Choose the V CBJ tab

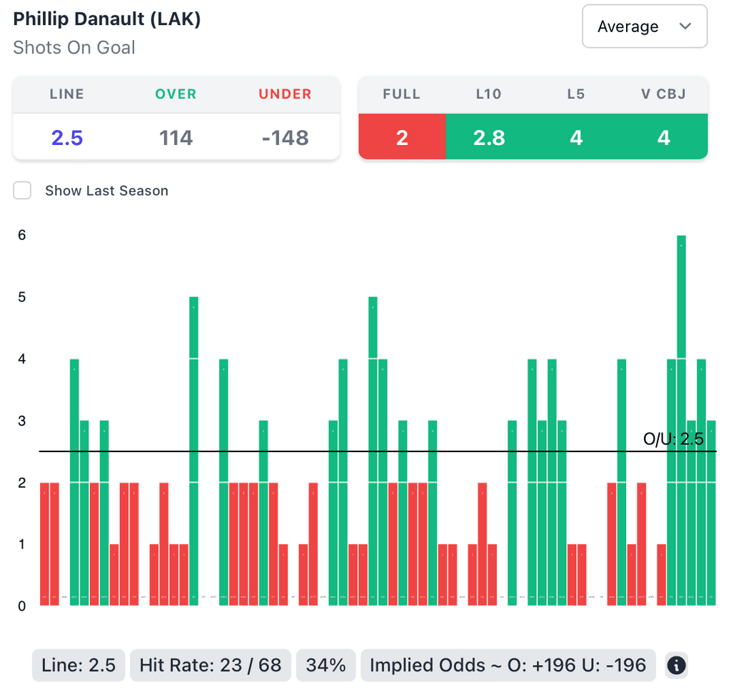point(663,94)
